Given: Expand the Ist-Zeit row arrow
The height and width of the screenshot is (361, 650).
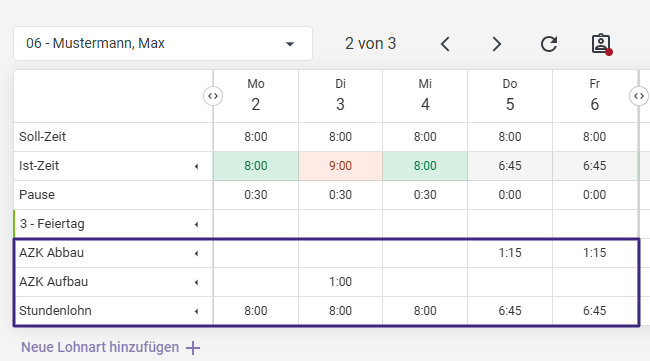Looking at the screenshot, I should 196,166.
